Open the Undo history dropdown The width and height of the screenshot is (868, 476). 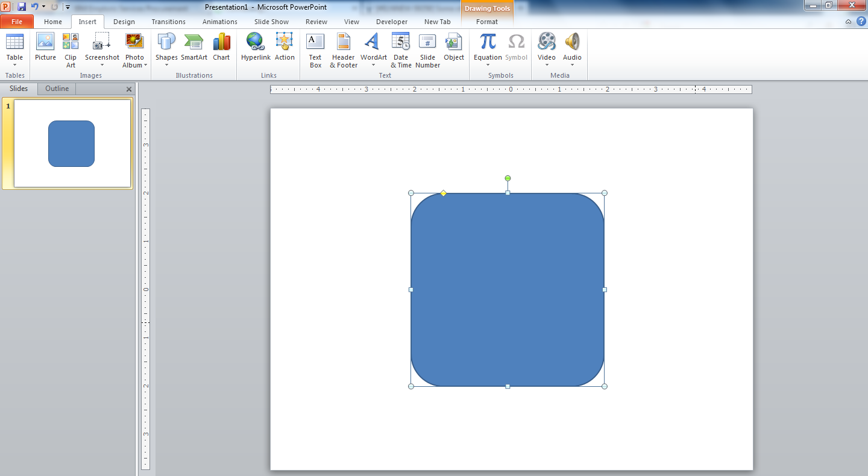point(43,7)
